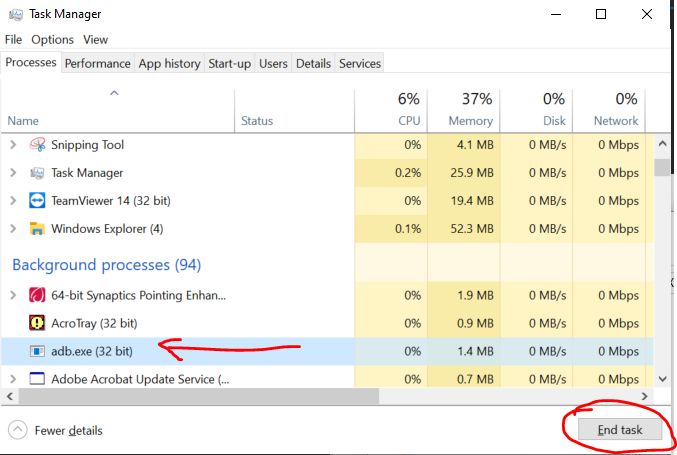
Task: Expand the Snipping Tool process
Action: (x=13, y=145)
